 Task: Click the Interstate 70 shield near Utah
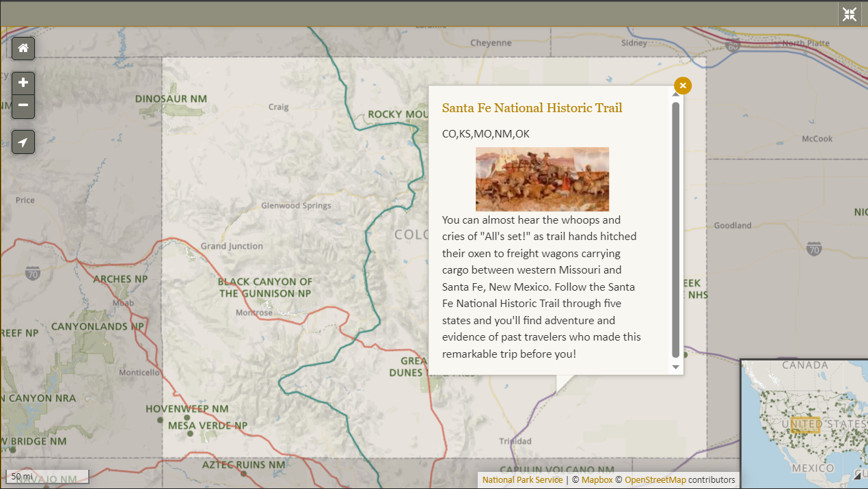(33, 274)
